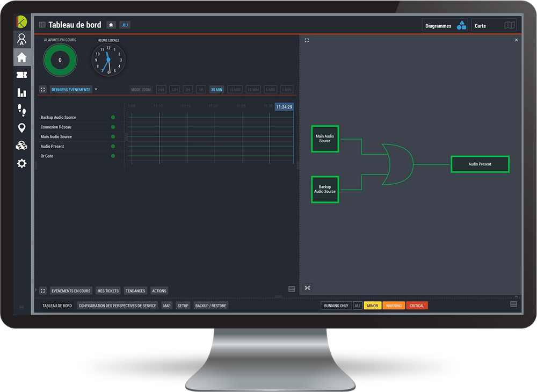537x392 pixels.
Task: Open the statistics chart icon in the sidebar
Action: point(21,92)
